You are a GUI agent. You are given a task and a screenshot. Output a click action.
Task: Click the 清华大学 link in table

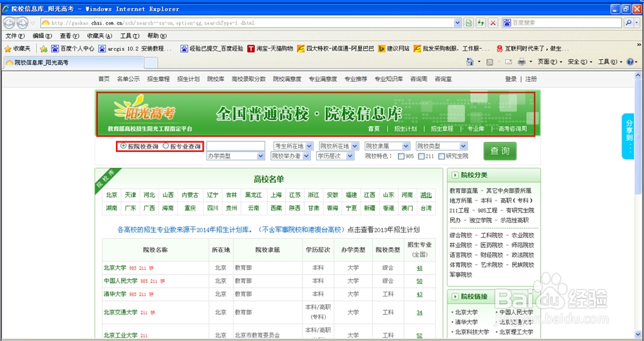115,294
